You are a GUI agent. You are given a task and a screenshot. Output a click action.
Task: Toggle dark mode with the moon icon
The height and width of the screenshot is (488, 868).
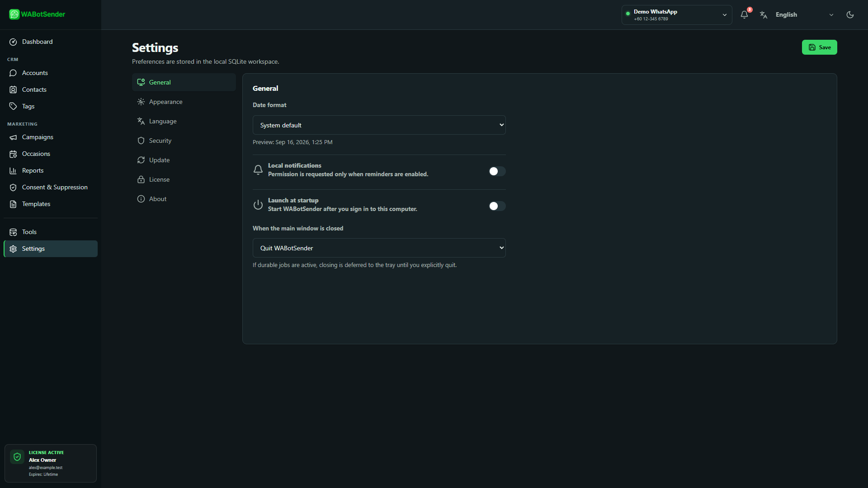coord(850,14)
